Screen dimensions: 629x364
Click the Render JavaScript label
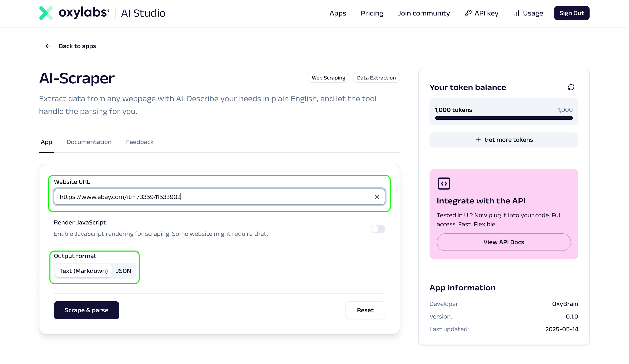(x=80, y=222)
